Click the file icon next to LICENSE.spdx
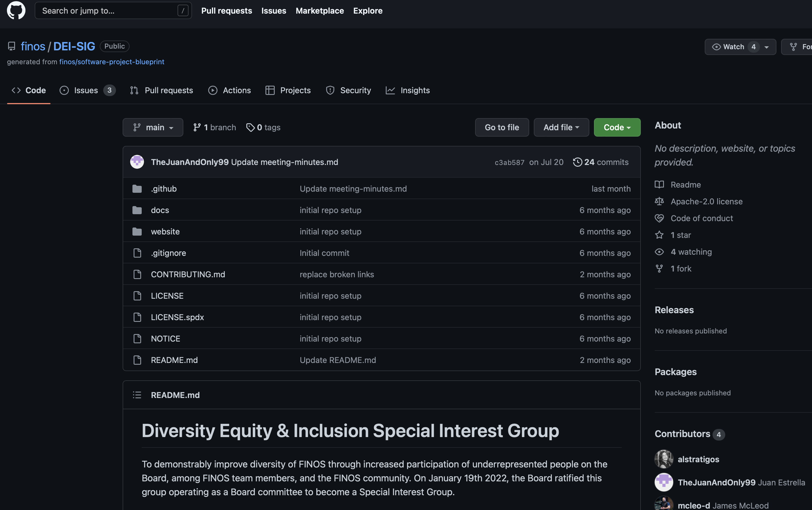The width and height of the screenshot is (812, 510). pyautogui.click(x=137, y=317)
